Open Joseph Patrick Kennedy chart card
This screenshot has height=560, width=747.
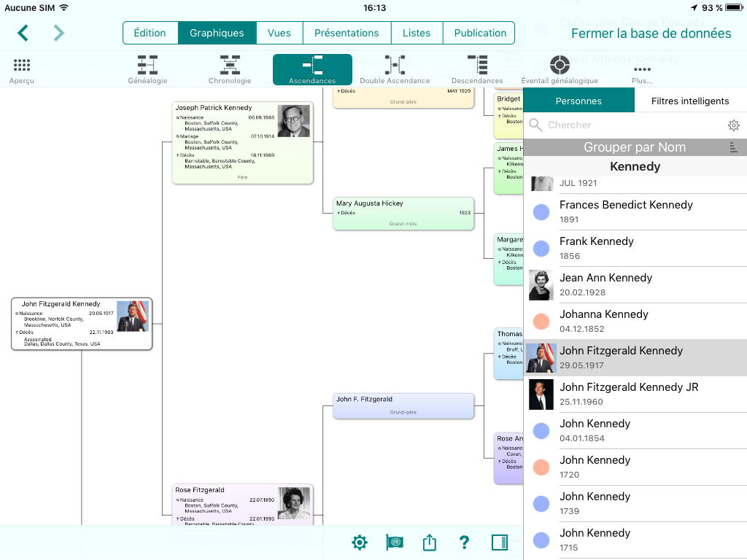(x=242, y=142)
